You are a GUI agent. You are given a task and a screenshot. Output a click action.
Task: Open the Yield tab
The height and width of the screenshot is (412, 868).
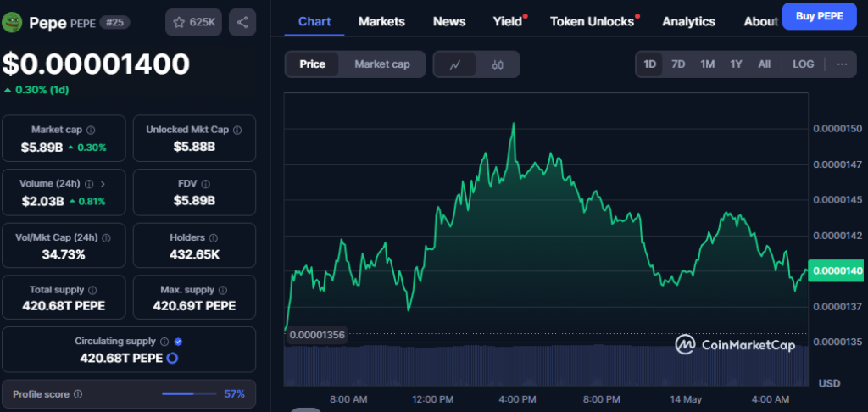point(508,21)
